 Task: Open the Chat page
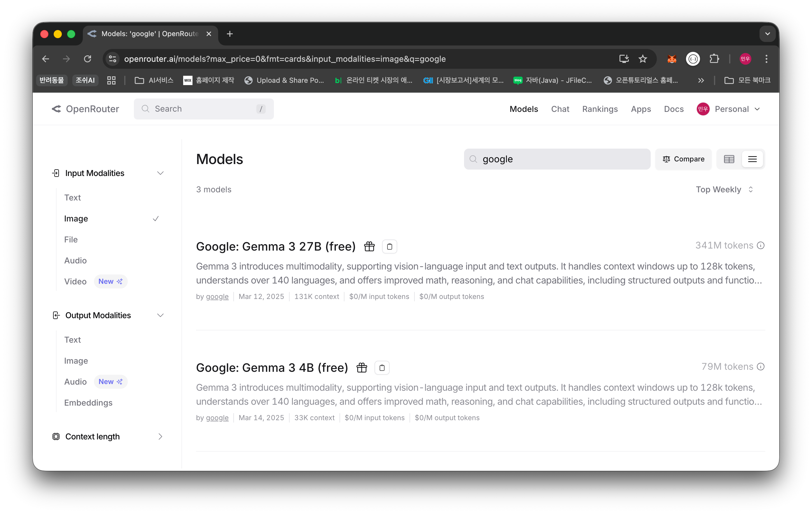[x=560, y=109]
